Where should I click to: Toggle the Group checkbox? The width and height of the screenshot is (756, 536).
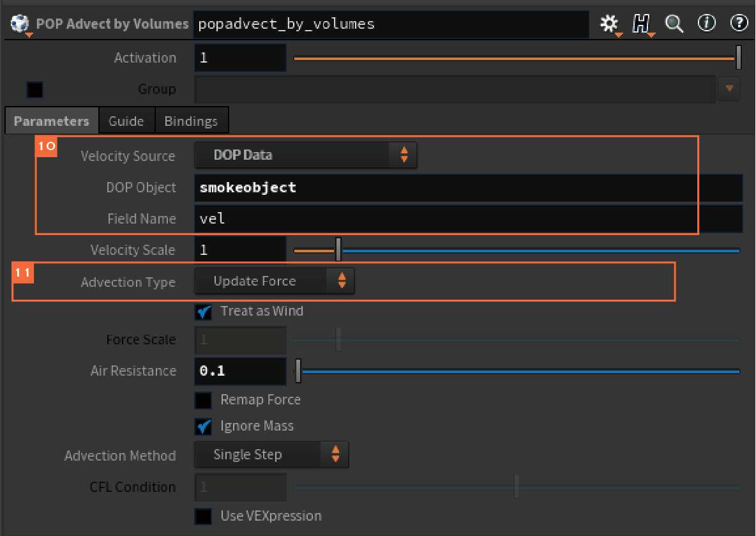click(x=34, y=89)
